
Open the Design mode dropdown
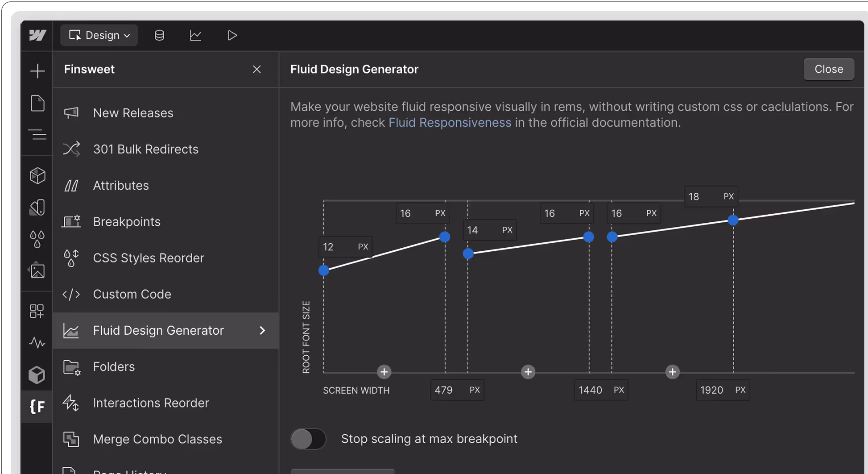tap(99, 35)
